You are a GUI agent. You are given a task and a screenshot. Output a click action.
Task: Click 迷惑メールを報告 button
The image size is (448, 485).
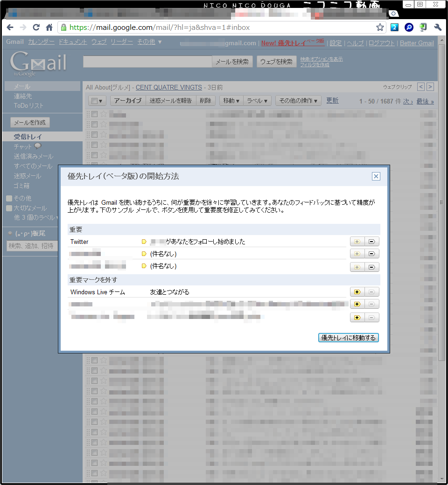pos(171,101)
